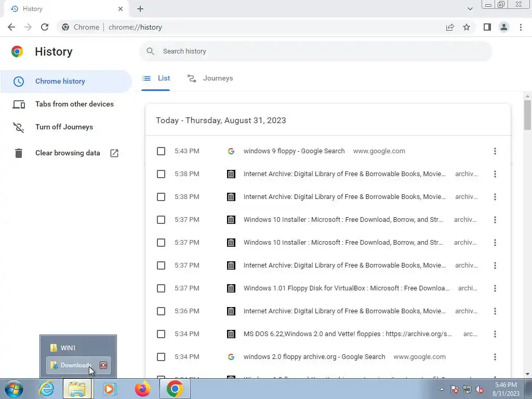Screen dimensions: 532x399
Task: Open actions menu for windows 9 floppy entry
Action: pyautogui.click(x=495, y=151)
